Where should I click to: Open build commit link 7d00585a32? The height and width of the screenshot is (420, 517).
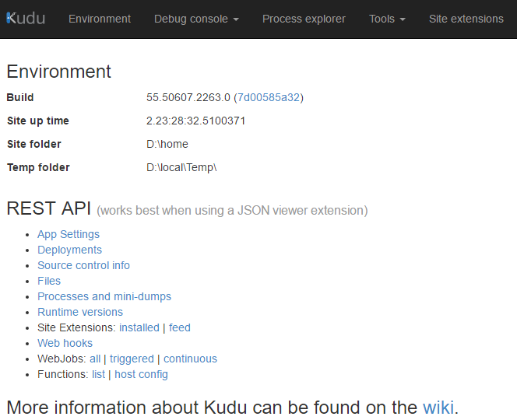269,97
